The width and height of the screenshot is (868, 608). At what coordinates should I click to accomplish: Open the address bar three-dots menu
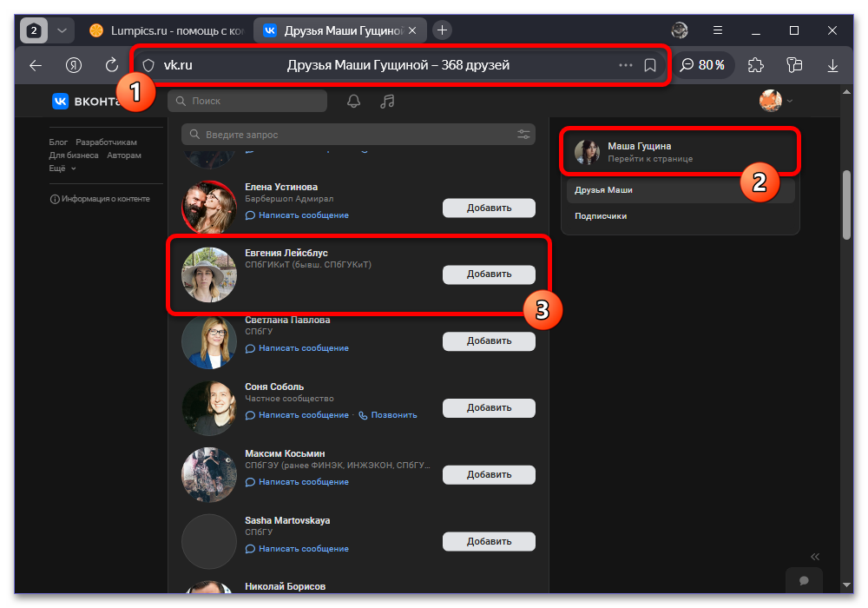pyautogui.click(x=626, y=65)
